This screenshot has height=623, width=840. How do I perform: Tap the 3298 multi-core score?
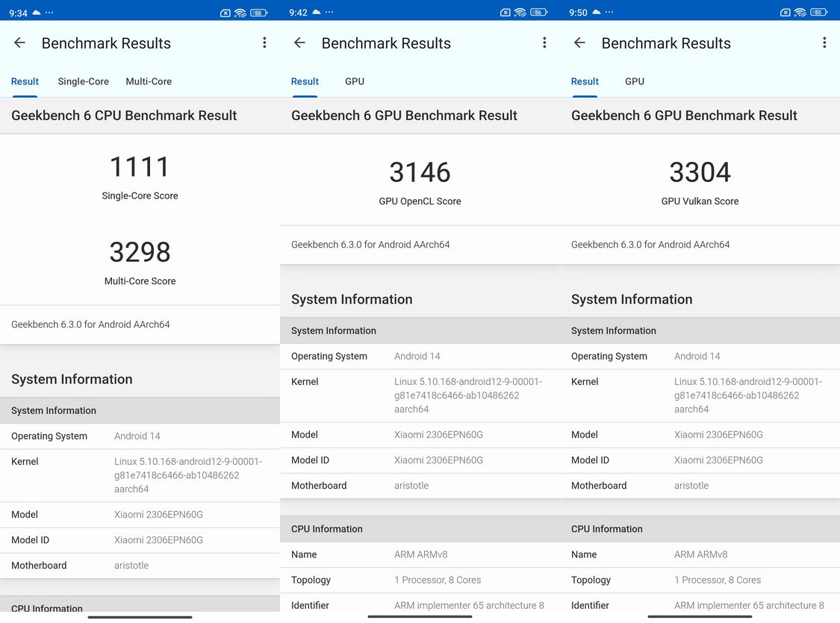coord(140,252)
